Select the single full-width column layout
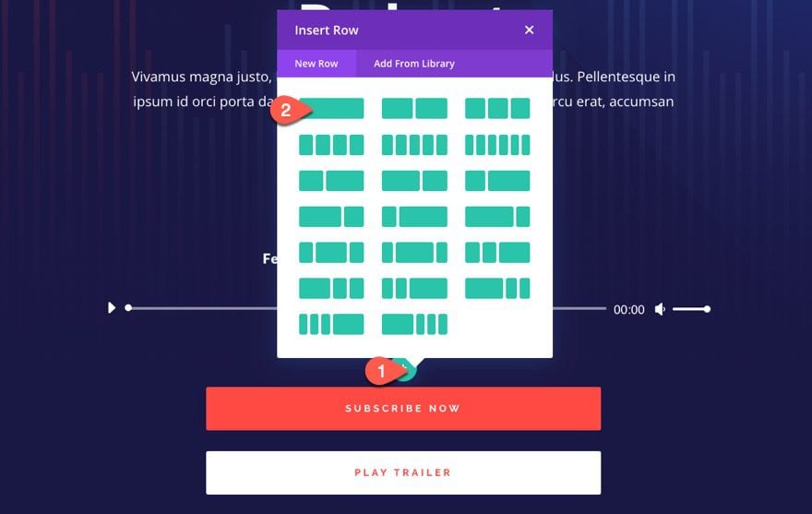 [332, 109]
